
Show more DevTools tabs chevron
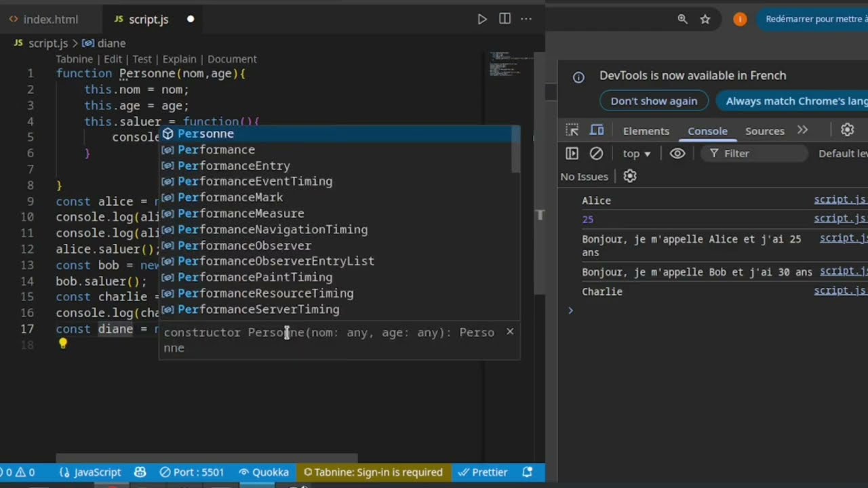pyautogui.click(x=803, y=130)
